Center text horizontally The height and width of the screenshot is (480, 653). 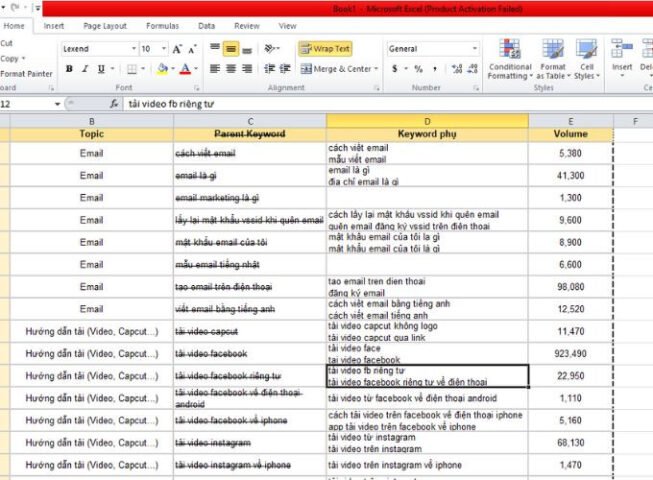231,69
